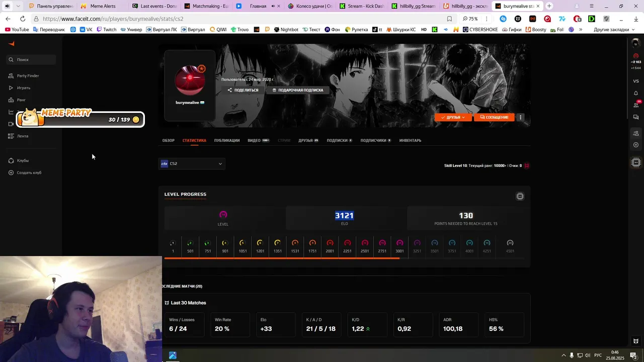Viewport: 644px width, 362px height.
Task: Click the level 1 skill icon
Action: [x=173, y=243]
